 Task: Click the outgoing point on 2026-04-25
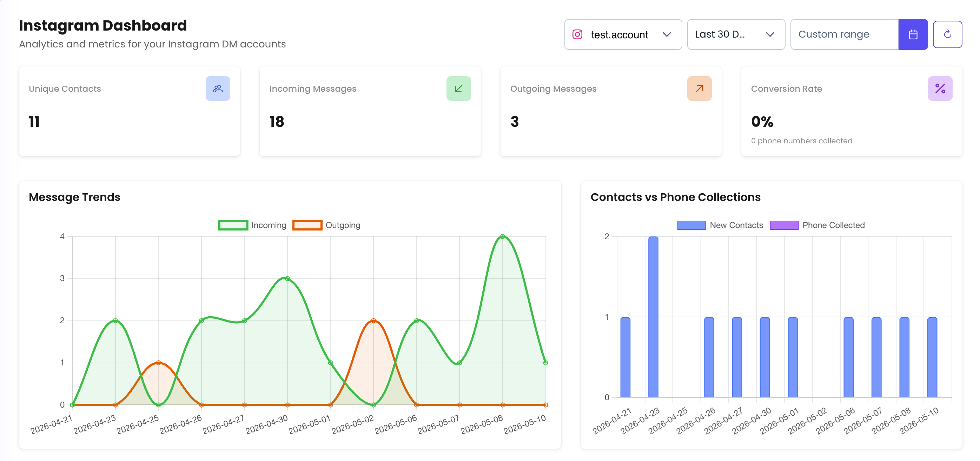[158, 363]
